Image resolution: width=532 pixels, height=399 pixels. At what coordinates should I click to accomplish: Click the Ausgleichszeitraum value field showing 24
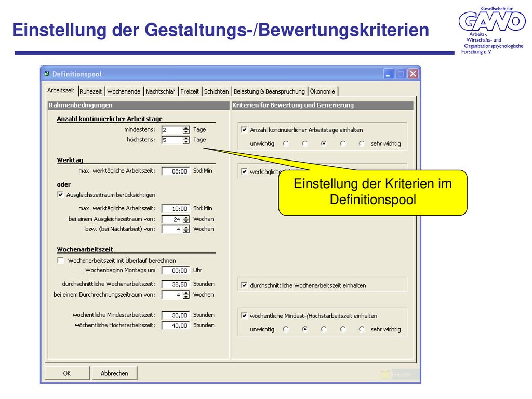pyautogui.click(x=172, y=220)
